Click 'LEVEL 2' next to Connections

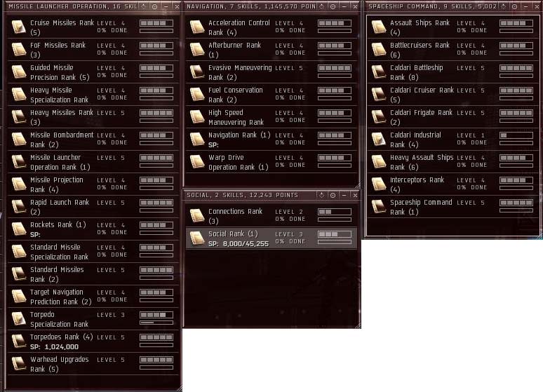[x=289, y=212]
